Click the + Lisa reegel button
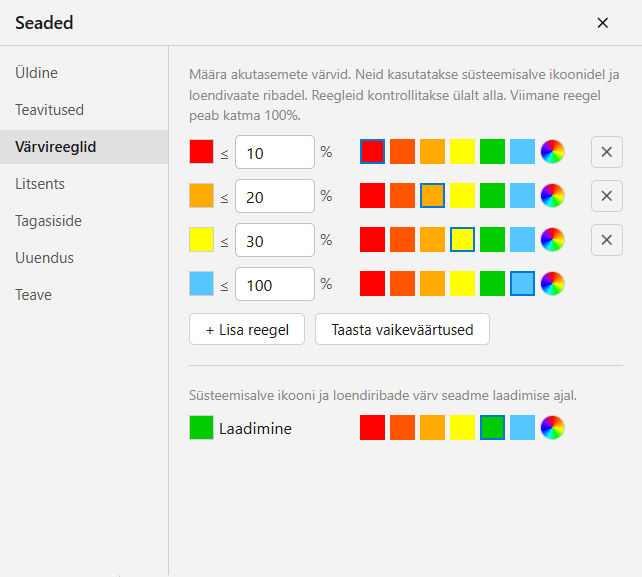 coord(247,329)
